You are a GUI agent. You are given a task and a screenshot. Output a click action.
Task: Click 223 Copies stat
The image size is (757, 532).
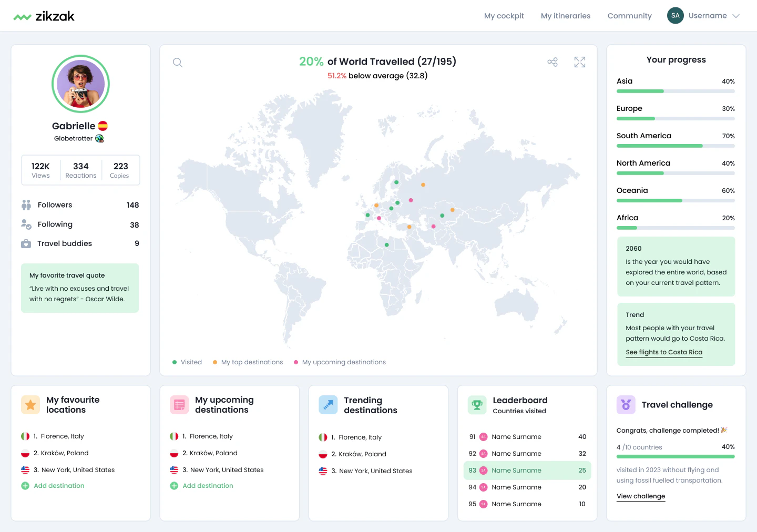point(120,170)
